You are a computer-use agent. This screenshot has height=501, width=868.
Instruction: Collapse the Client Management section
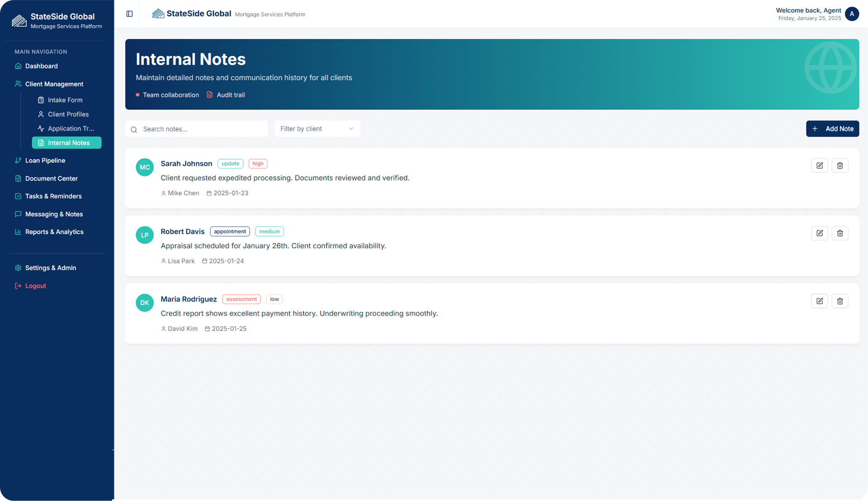(x=54, y=84)
